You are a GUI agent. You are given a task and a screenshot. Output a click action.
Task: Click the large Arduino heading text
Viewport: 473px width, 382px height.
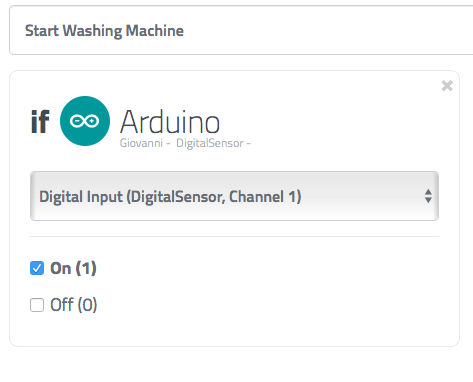(170, 122)
